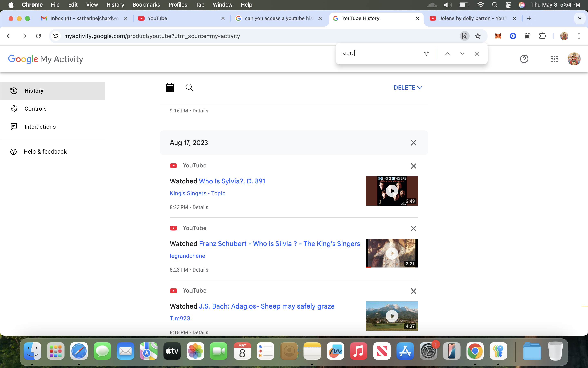Remove the Franz Schubert Who is Silvia entry
Image resolution: width=588 pixels, height=368 pixels.
tap(414, 229)
